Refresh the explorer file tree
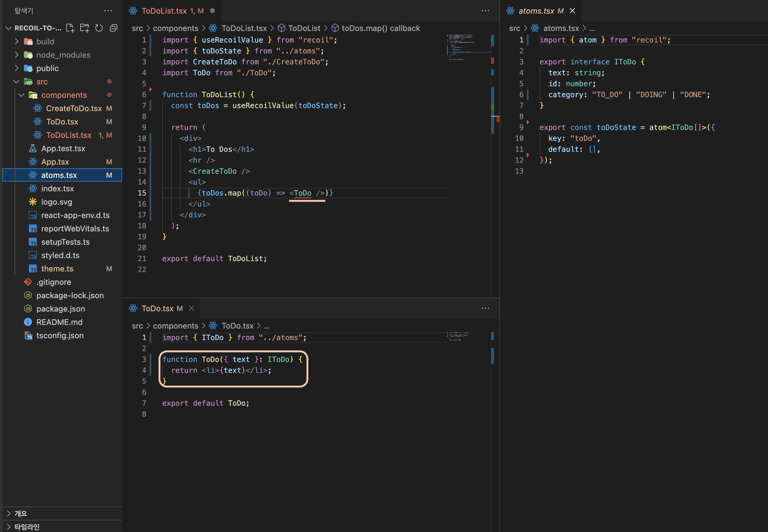The height and width of the screenshot is (532, 768). [99, 28]
